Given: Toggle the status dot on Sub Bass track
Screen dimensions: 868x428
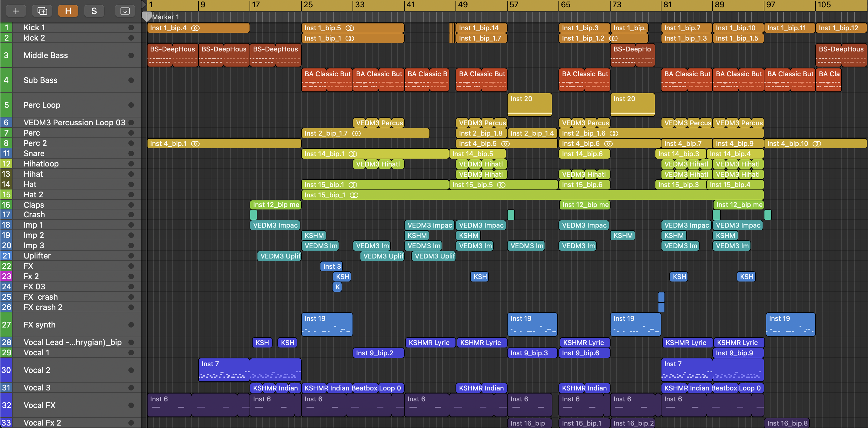Looking at the screenshot, I should point(131,80).
